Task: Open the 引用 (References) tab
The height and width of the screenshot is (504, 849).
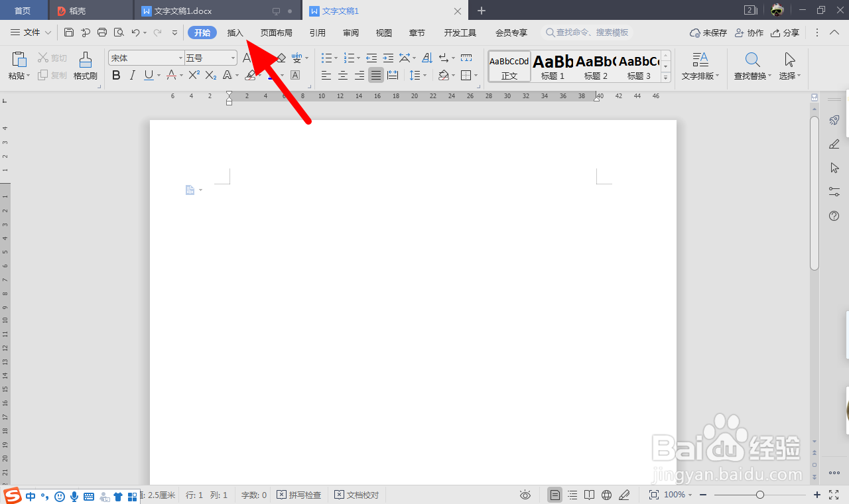Action: point(318,32)
